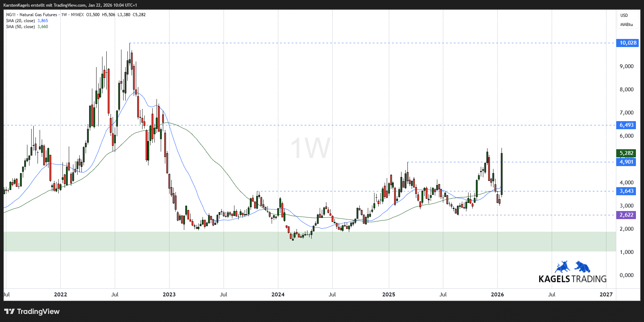Image resolution: width=644 pixels, height=322 pixels.
Task: Click the TradingView logo in the footer
Action: coord(32,311)
